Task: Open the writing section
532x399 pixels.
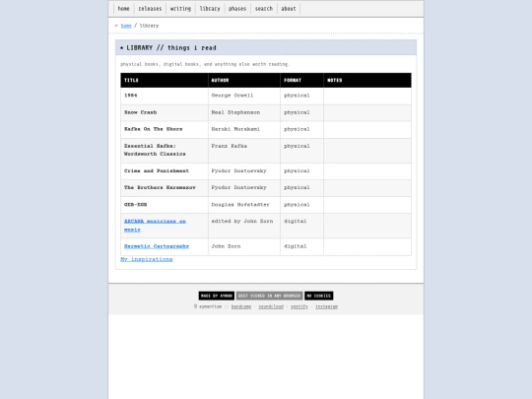Action: tap(180, 9)
